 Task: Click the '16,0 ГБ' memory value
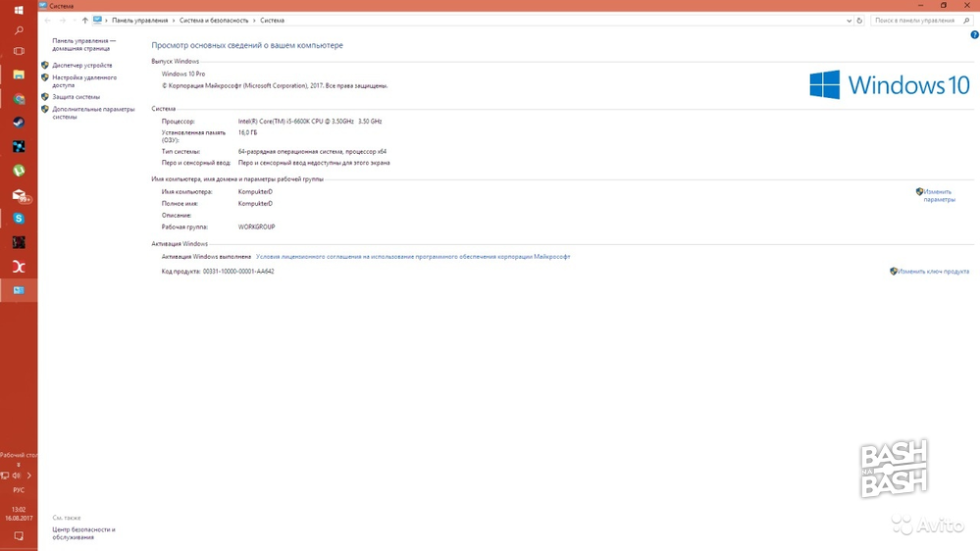(x=247, y=132)
